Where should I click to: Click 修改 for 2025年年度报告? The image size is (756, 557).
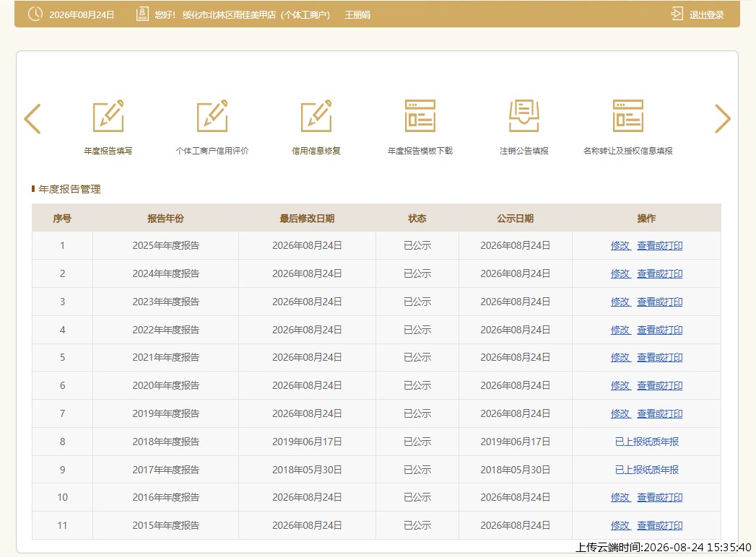click(620, 246)
